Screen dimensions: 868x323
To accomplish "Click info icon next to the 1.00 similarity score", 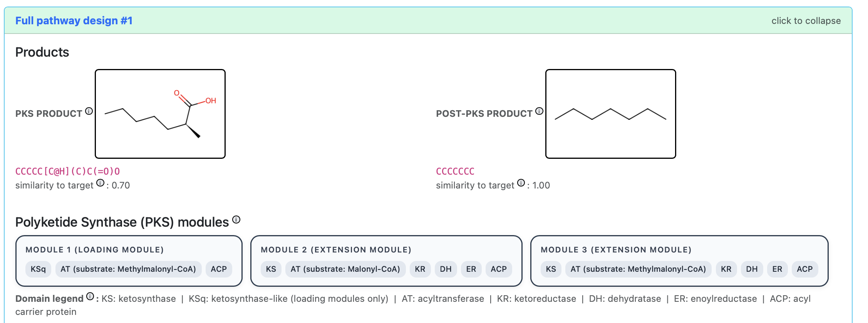I will tap(521, 184).
